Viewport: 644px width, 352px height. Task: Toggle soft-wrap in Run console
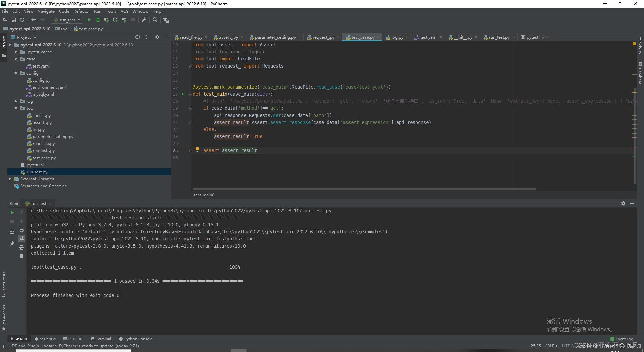[x=22, y=230]
